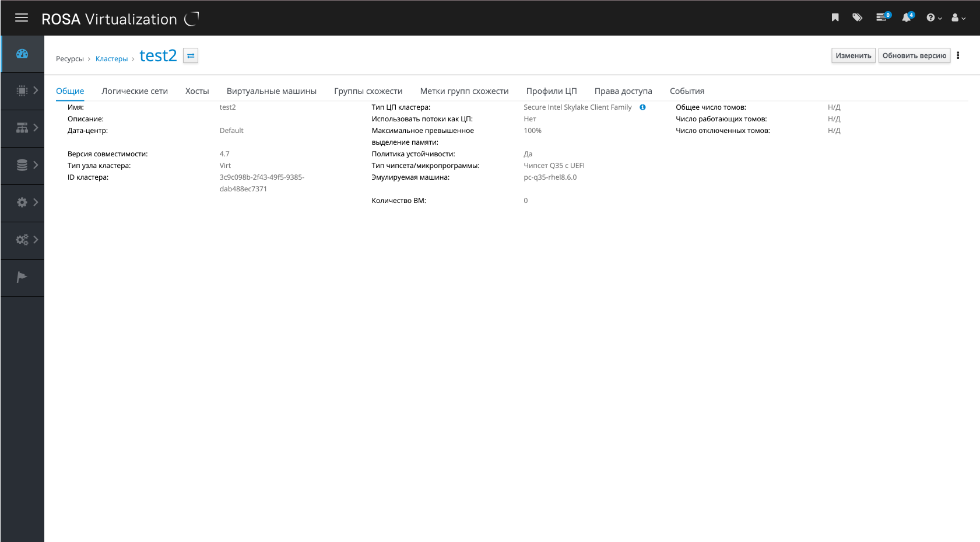This screenshot has width=980, height=542.
Task: Click the info icon beside cluster CPU type
Action: click(642, 107)
